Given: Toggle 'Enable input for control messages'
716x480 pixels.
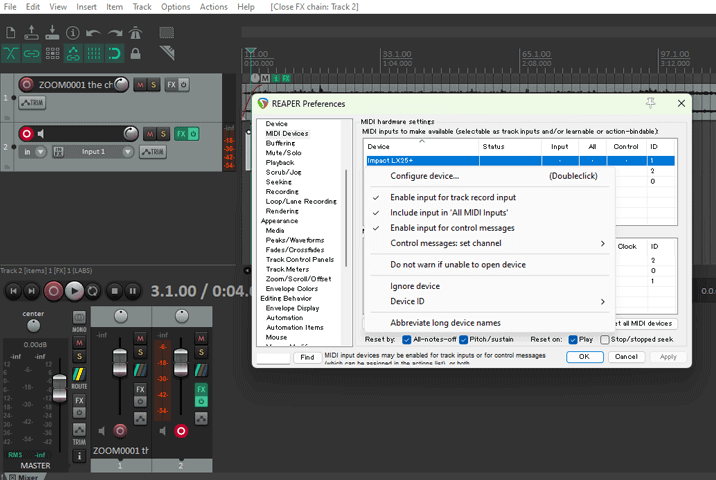Looking at the screenshot, I should pyautogui.click(x=489, y=228).
